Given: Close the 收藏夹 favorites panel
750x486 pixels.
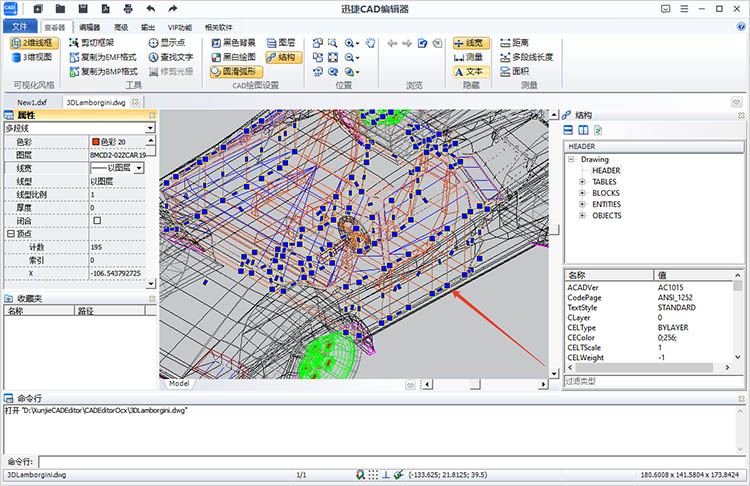Looking at the screenshot, I should pyautogui.click(x=152, y=298).
